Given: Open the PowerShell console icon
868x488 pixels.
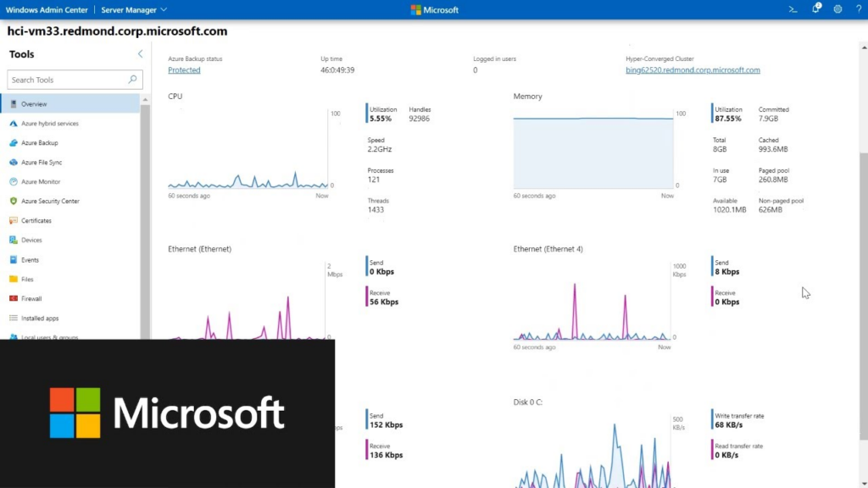Looking at the screenshot, I should click(x=793, y=9).
